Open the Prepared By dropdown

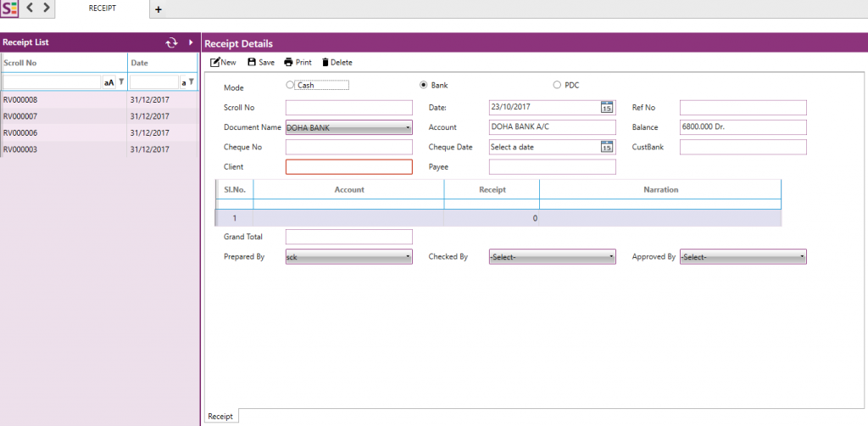click(x=349, y=257)
